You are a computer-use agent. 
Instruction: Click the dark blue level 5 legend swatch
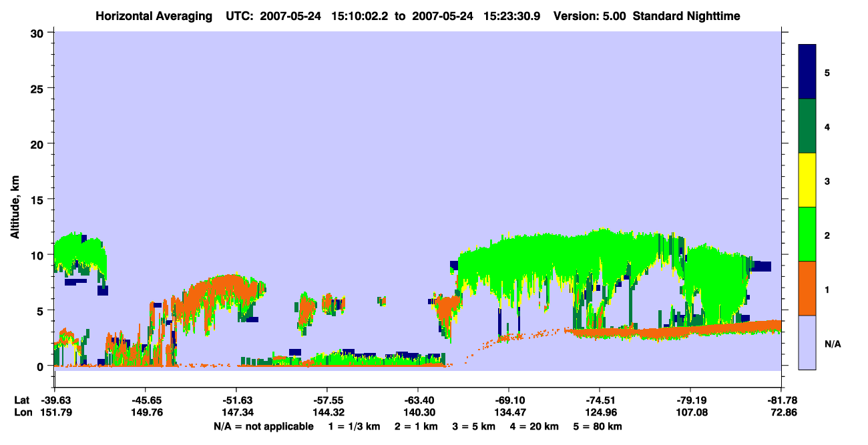(x=807, y=72)
